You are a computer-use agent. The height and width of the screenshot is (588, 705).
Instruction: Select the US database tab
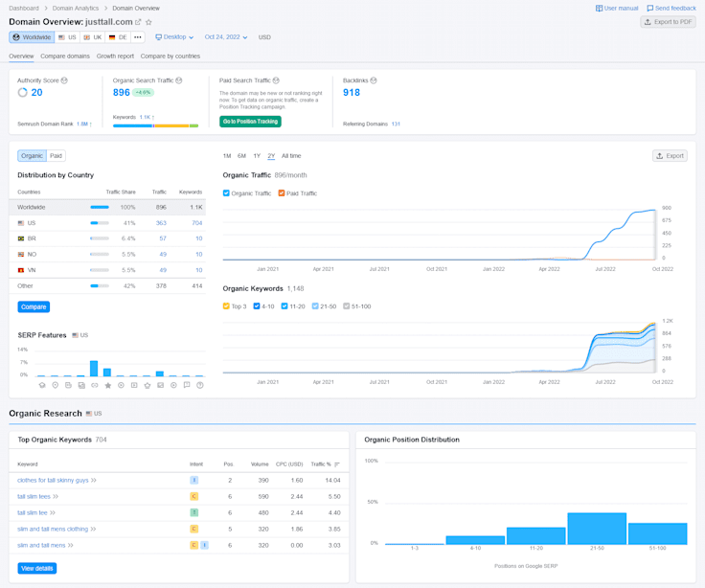pos(67,37)
